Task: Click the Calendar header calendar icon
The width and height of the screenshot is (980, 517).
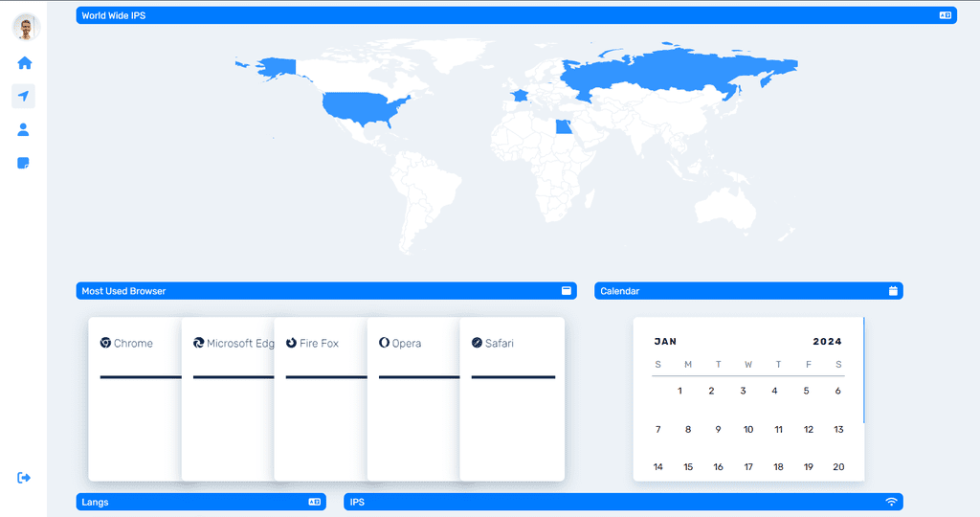Action: (893, 291)
